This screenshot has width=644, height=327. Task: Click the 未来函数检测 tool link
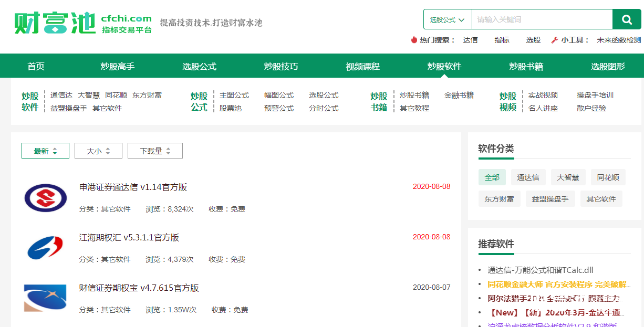click(x=618, y=39)
